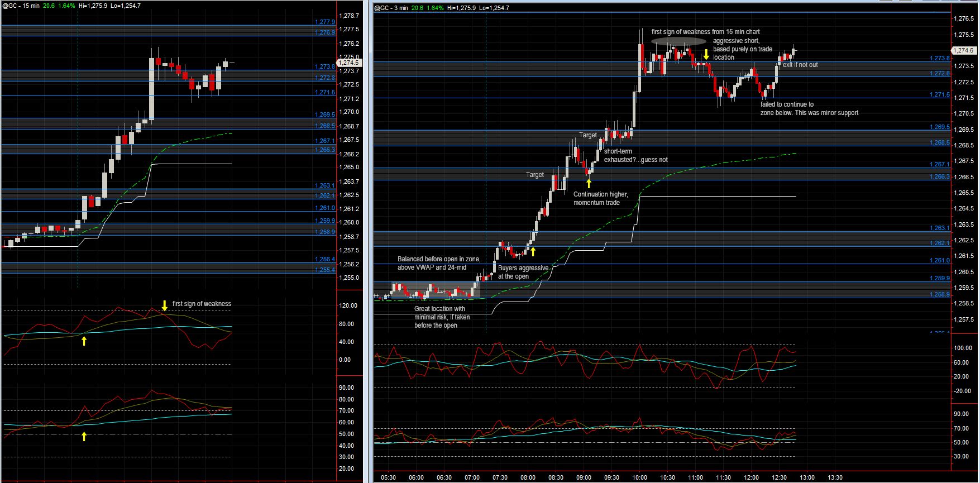Viewport: 980px width, 483px height.
Task: Select the 'Continuation higher, momentum trade' note
Action: (x=601, y=198)
